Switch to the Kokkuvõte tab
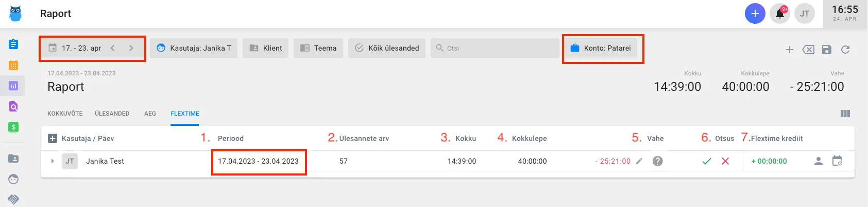Image resolution: width=868 pixels, height=207 pixels. pyautogui.click(x=65, y=114)
